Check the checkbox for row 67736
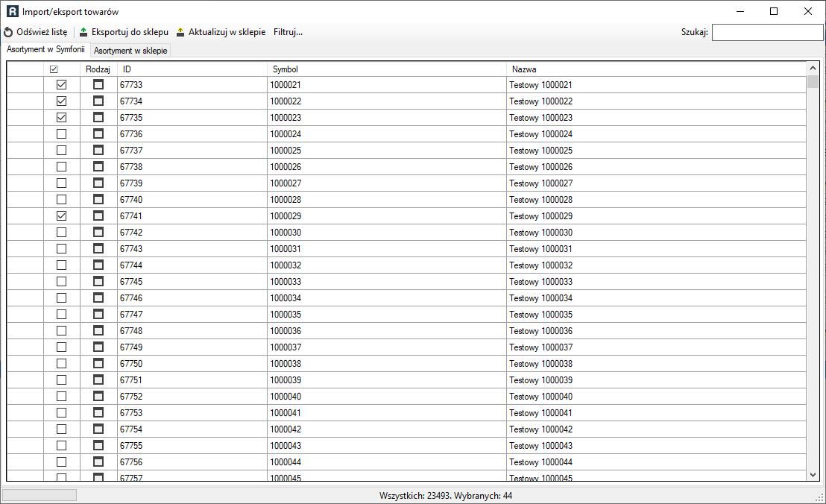826x504 pixels. 62,133
